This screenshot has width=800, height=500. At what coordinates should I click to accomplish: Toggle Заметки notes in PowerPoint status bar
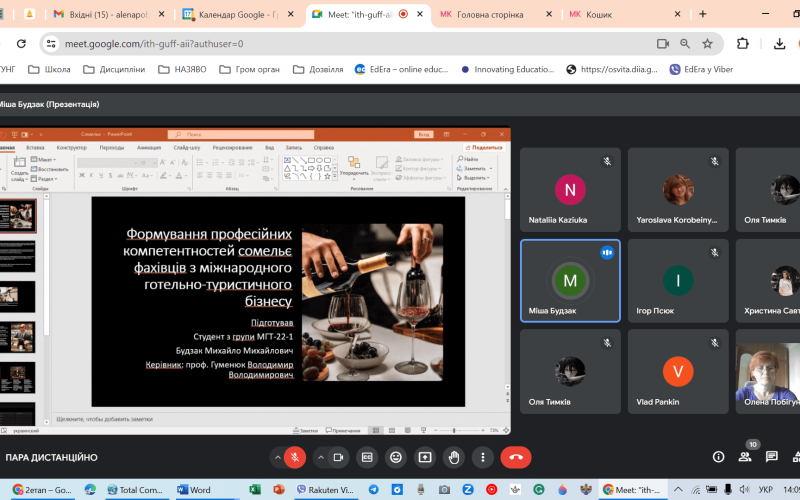(305, 431)
